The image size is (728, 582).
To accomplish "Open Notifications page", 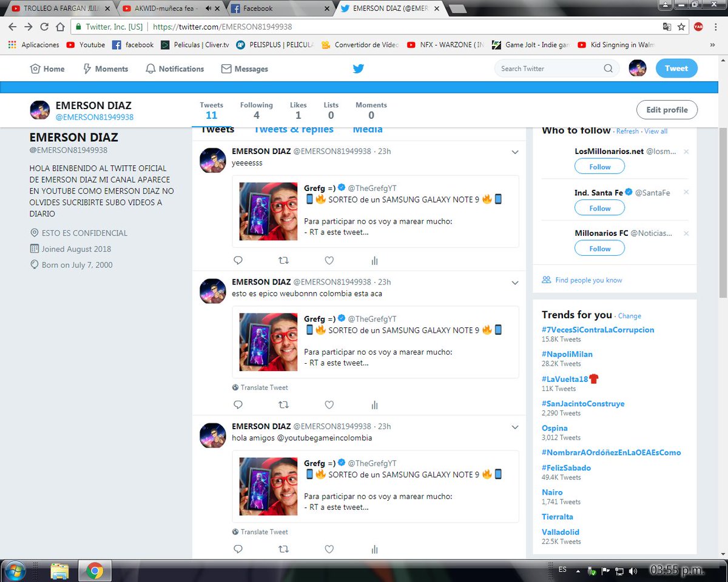I will tap(175, 69).
